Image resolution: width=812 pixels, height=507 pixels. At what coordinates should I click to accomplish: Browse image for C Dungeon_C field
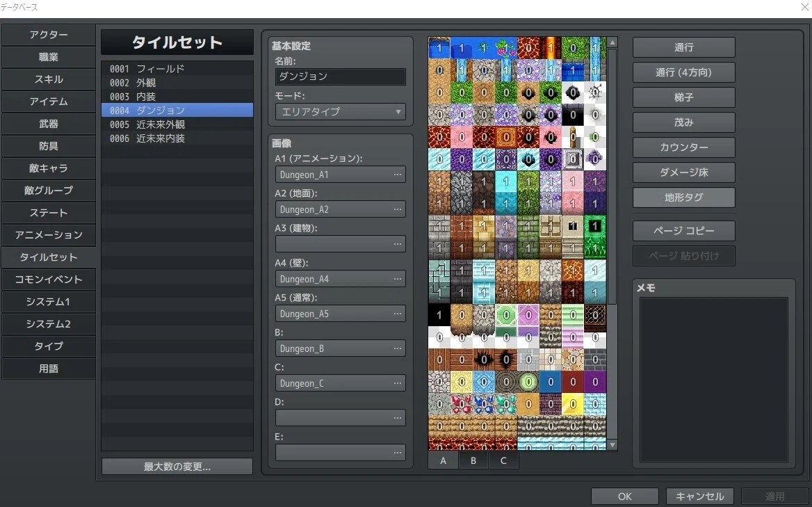397,383
